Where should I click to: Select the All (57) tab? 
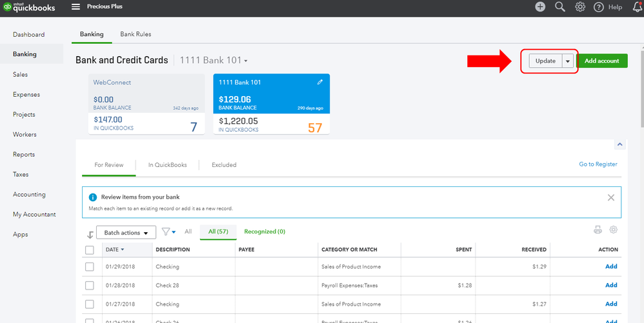[x=218, y=231]
